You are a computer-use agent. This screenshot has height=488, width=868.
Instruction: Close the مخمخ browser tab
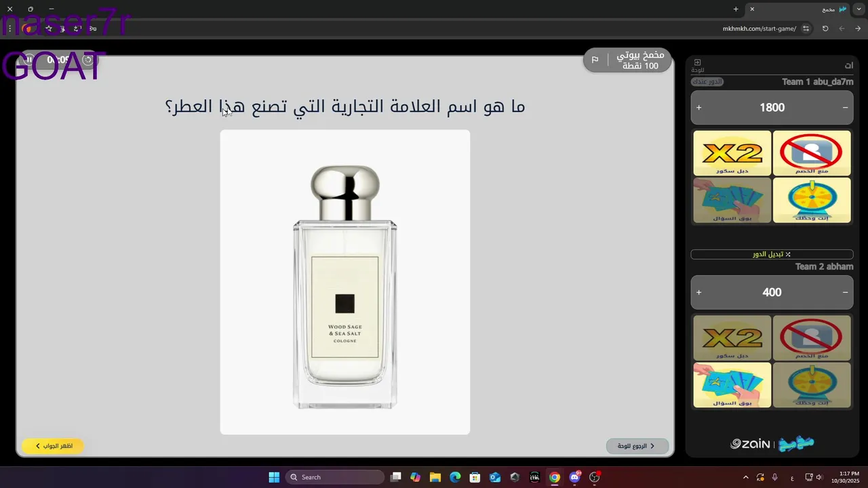coord(751,9)
